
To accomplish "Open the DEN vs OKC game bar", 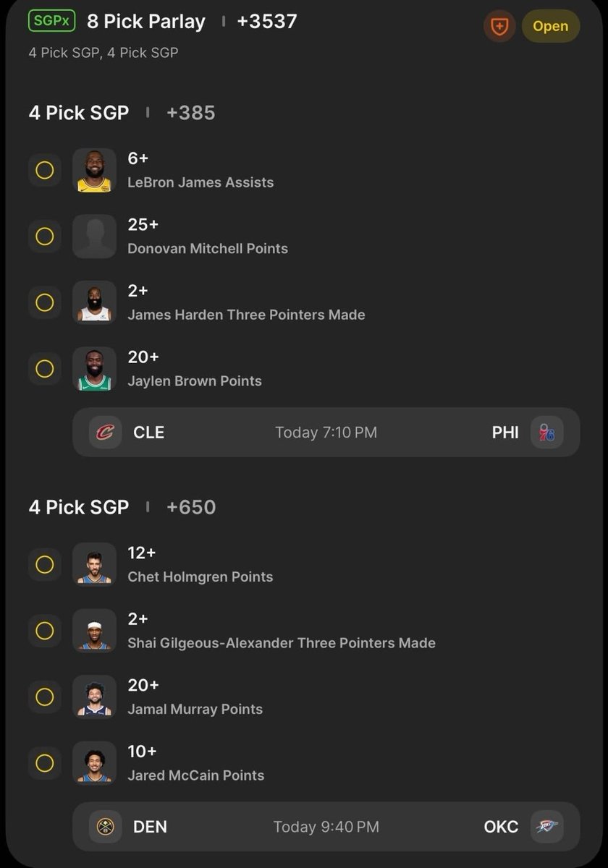I will (x=326, y=827).
